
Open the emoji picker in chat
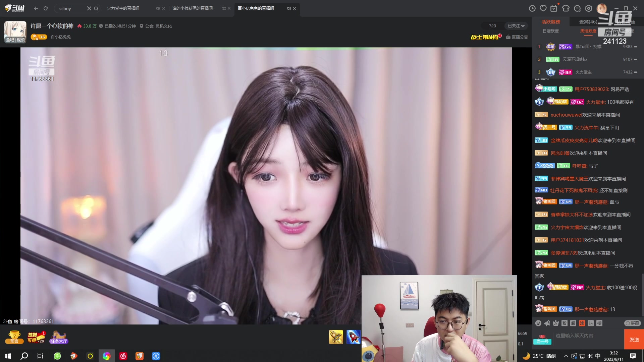click(x=538, y=323)
